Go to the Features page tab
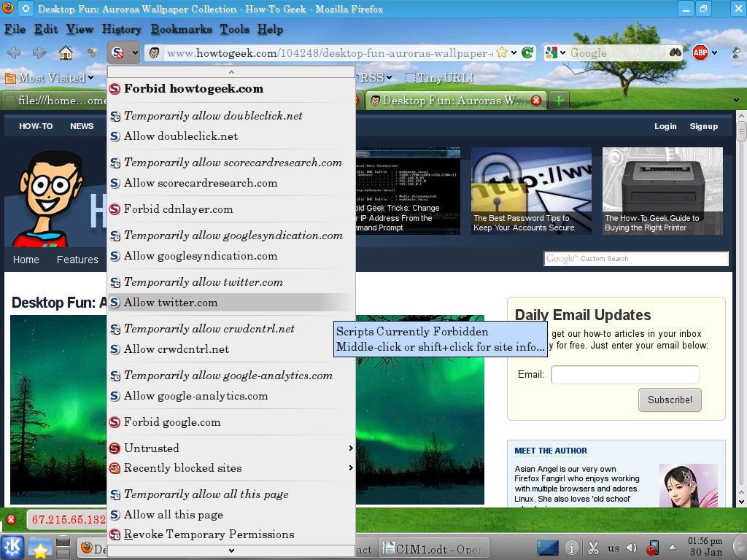 click(x=77, y=260)
